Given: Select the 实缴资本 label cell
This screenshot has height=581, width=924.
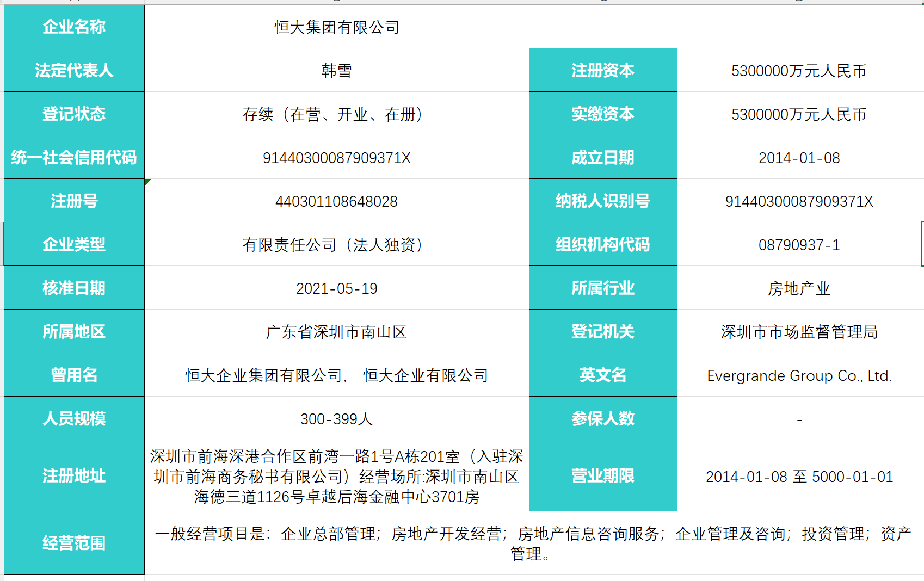Looking at the screenshot, I should [x=603, y=114].
